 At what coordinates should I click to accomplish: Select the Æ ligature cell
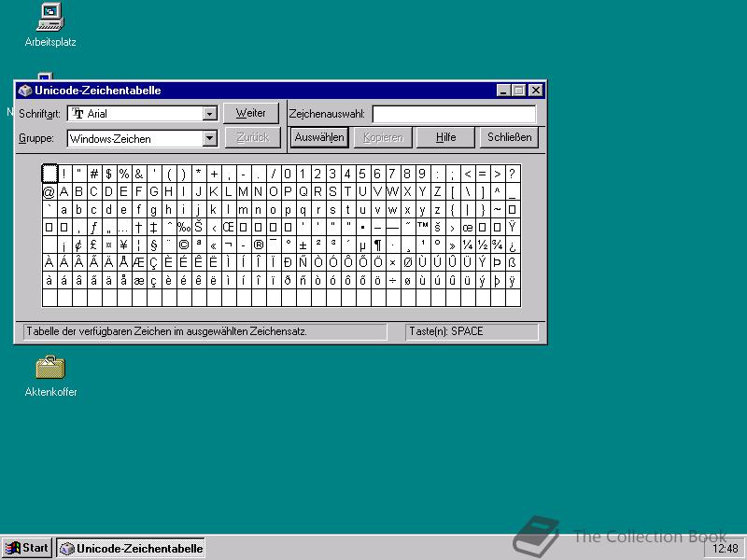138,263
